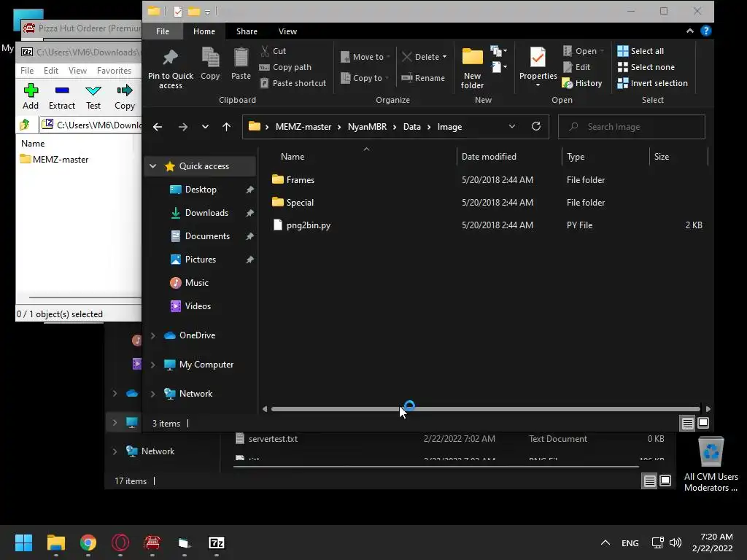Click Copy in the 7-Zip toolbar
Image resolution: width=747 pixels, height=560 pixels.
tap(124, 97)
